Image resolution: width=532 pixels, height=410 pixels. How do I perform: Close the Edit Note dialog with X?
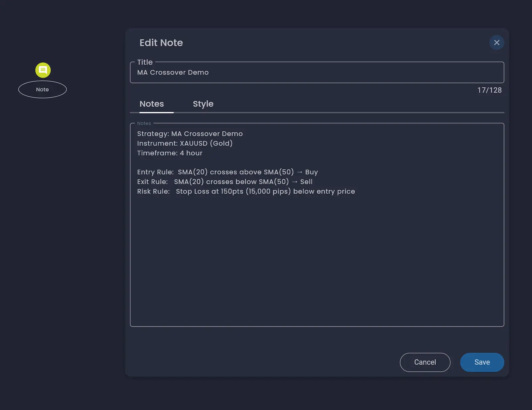[496, 43]
